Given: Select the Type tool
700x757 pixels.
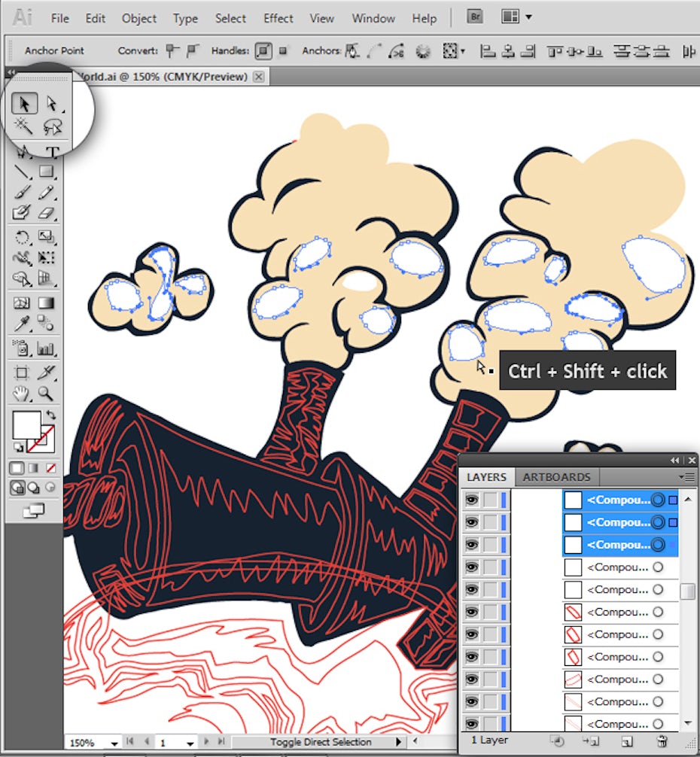Looking at the screenshot, I should pos(52,153).
